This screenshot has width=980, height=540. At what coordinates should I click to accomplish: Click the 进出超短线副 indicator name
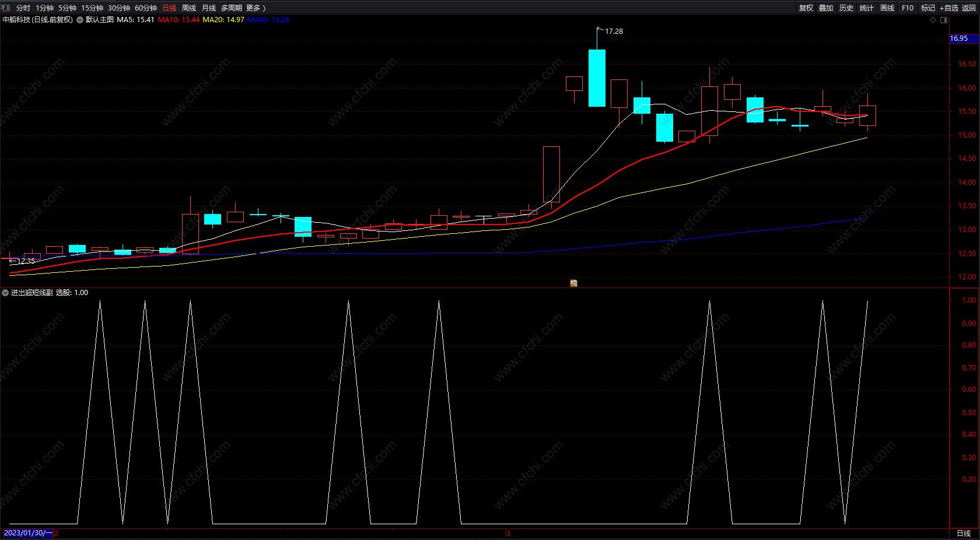(32, 293)
